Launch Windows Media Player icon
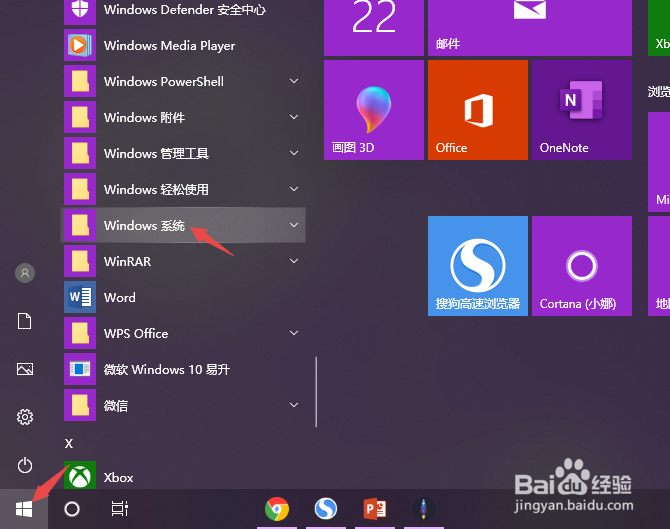Screen dimensions: 670x529 tap(80, 45)
